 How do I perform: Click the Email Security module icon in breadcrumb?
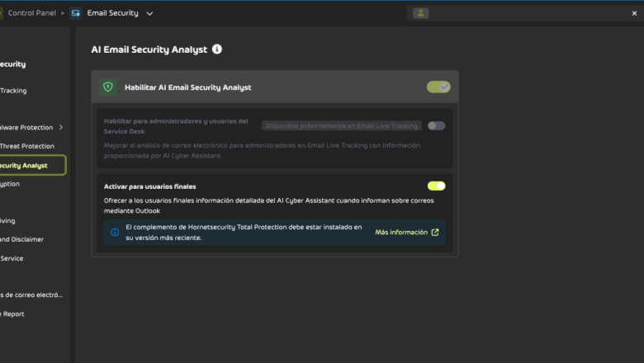coord(76,13)
